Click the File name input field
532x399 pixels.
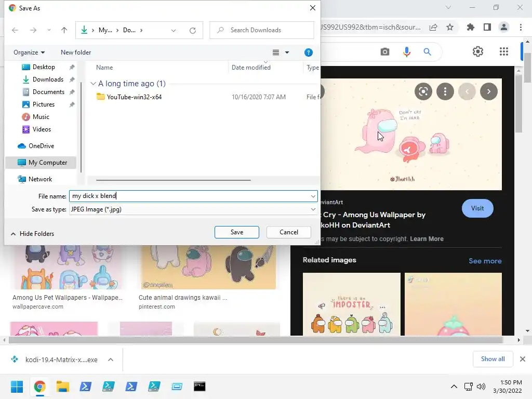coord(193,196)
